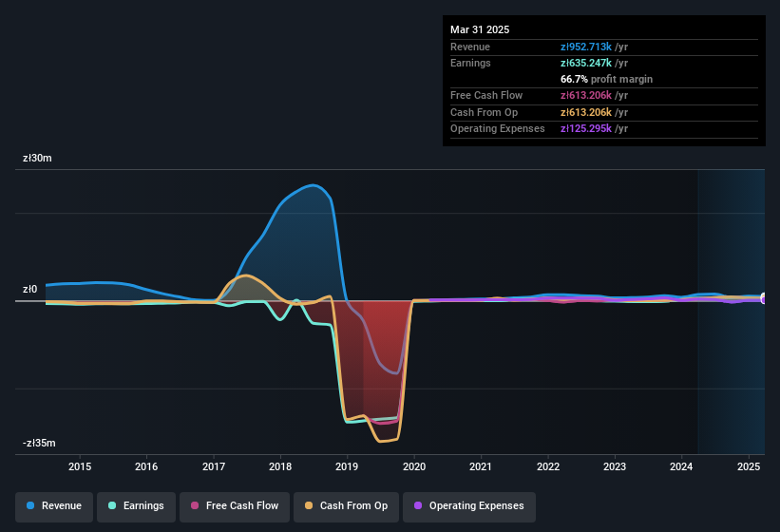Click the Earnings label in the tooltip
Screen dimensions: 780x532
(x=470, y=63)
